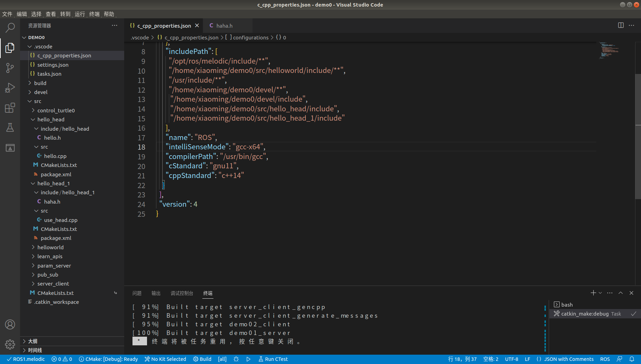Open the Source Control view
This screenshot has height=364, width=641.
pyautogui.click(x=10, y=68)
